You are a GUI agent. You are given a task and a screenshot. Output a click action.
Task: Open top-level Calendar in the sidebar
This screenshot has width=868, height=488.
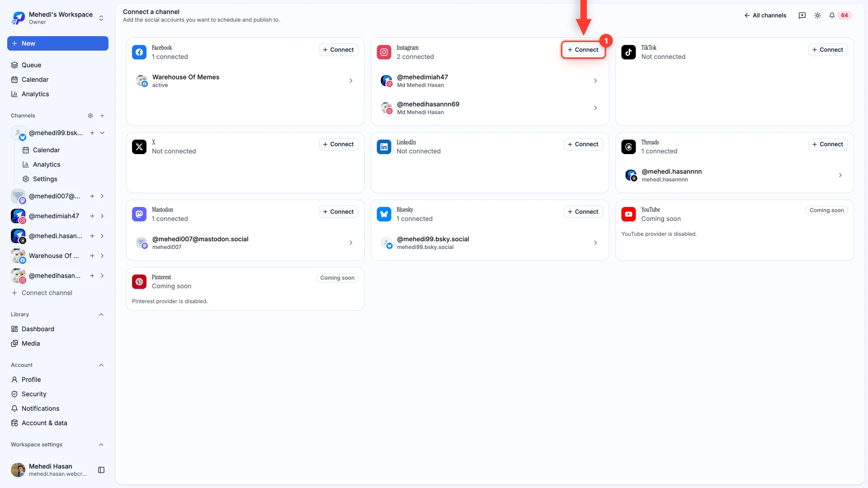(58, 80)
